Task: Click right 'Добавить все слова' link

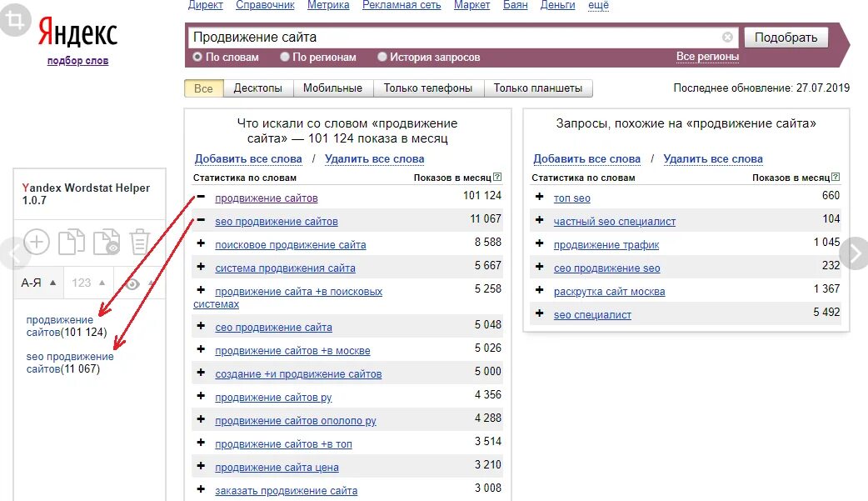Action: [586, 159]
